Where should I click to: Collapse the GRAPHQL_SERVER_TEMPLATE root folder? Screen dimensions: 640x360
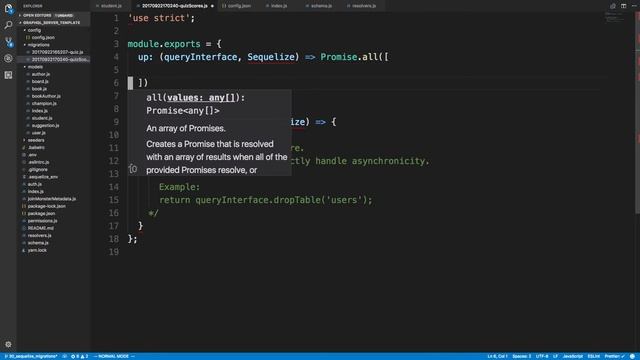point(53,23)
